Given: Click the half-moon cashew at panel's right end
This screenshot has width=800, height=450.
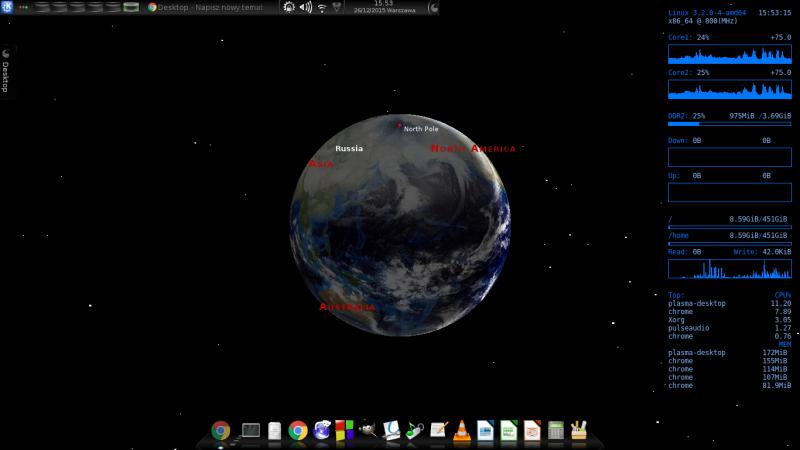Looking at the screenshot, I should pos(431,7).
